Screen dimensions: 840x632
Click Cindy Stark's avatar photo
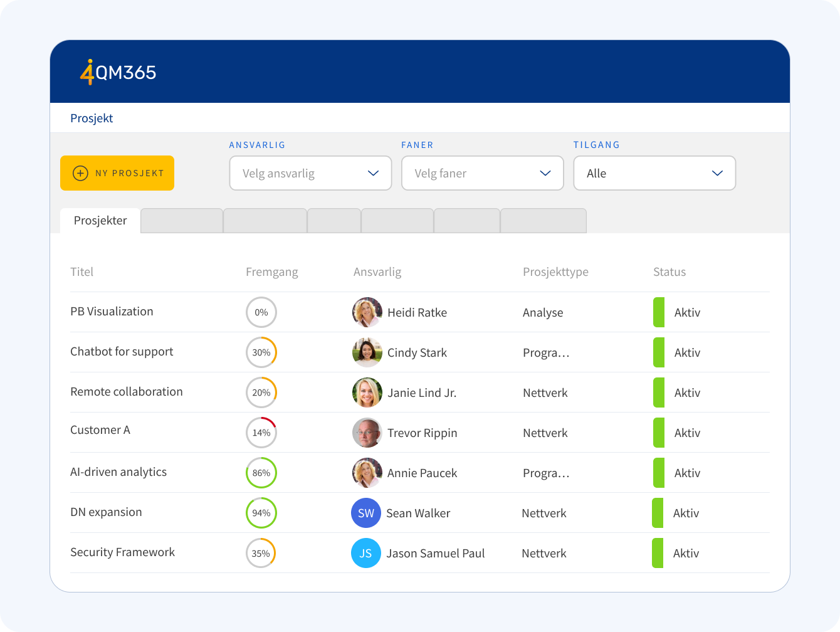click(x=367, y=352)
